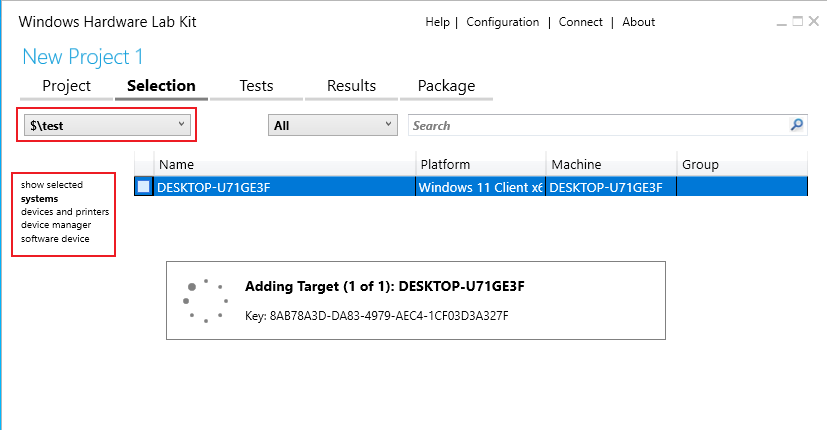This screenshot has width=827, height=430.
Task: Open the Configuration menu item
Action: tap(502, 22)
